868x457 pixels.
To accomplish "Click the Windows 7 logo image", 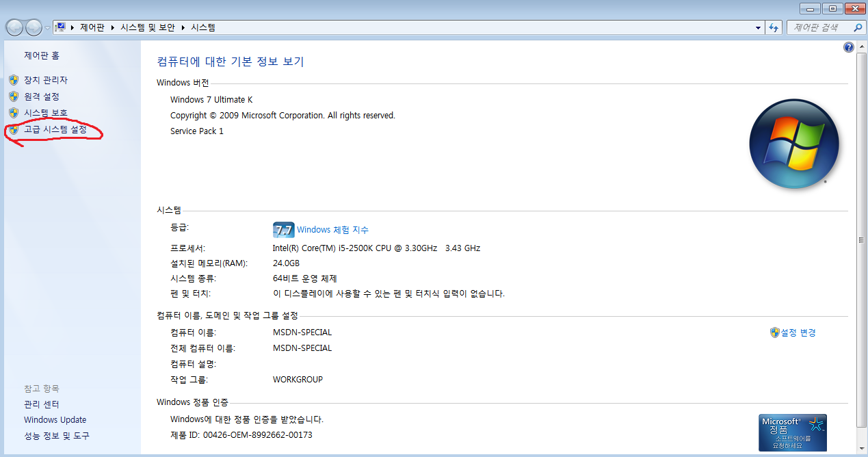I will pos(794,144).
